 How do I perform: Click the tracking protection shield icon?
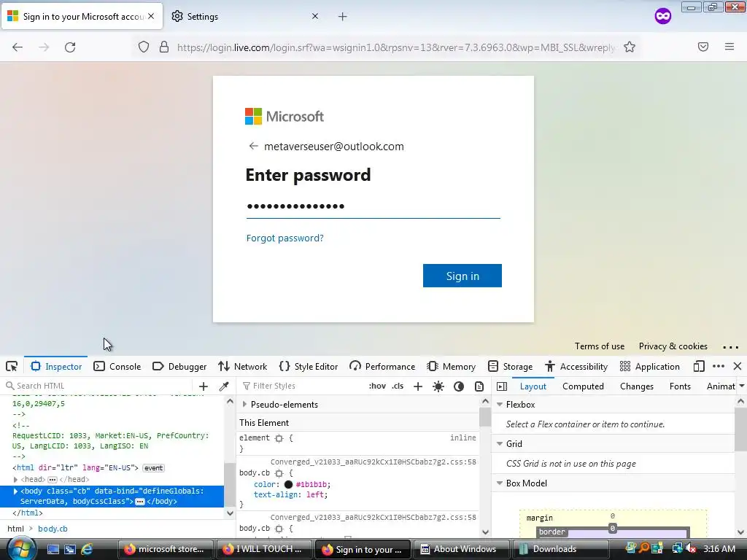[x=144, y=47]
